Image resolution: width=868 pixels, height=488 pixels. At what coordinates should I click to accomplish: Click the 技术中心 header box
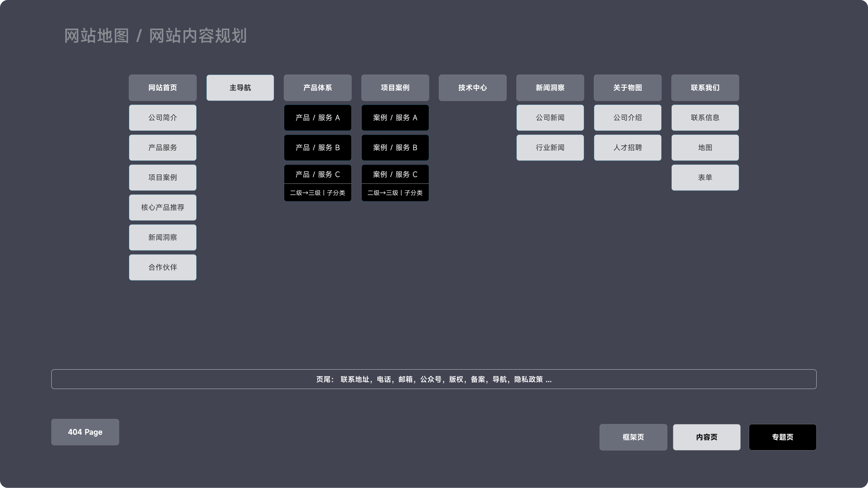click(x=473, y=88)
